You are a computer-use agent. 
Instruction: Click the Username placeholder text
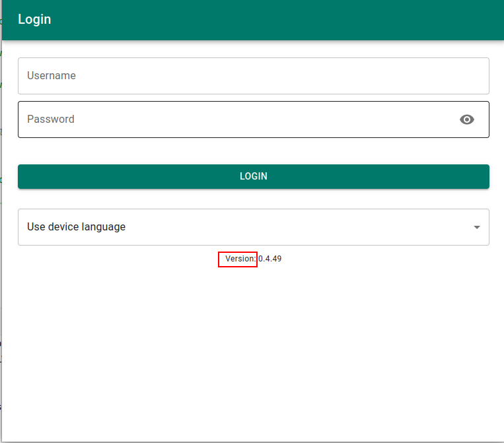(x=52, y=76)
